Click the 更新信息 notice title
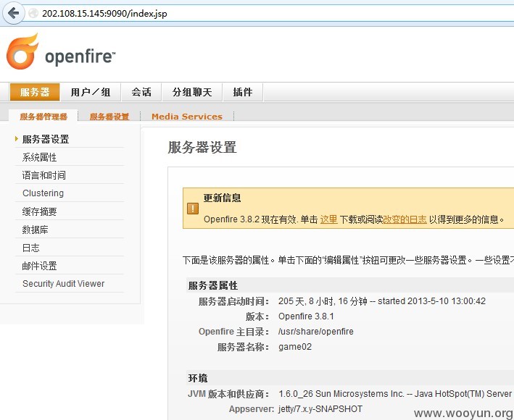This screenshot has width=514, height=420. click(223, 198)
